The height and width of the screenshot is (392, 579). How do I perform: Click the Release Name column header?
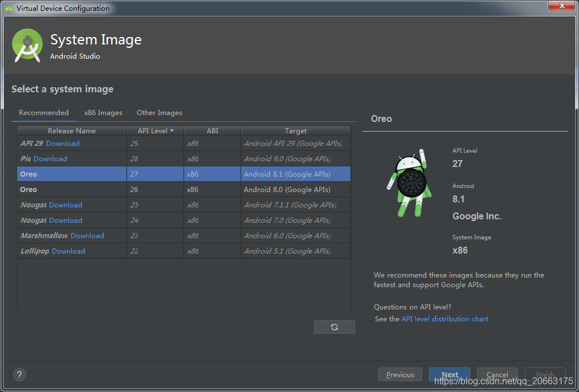tap(72, 130)
